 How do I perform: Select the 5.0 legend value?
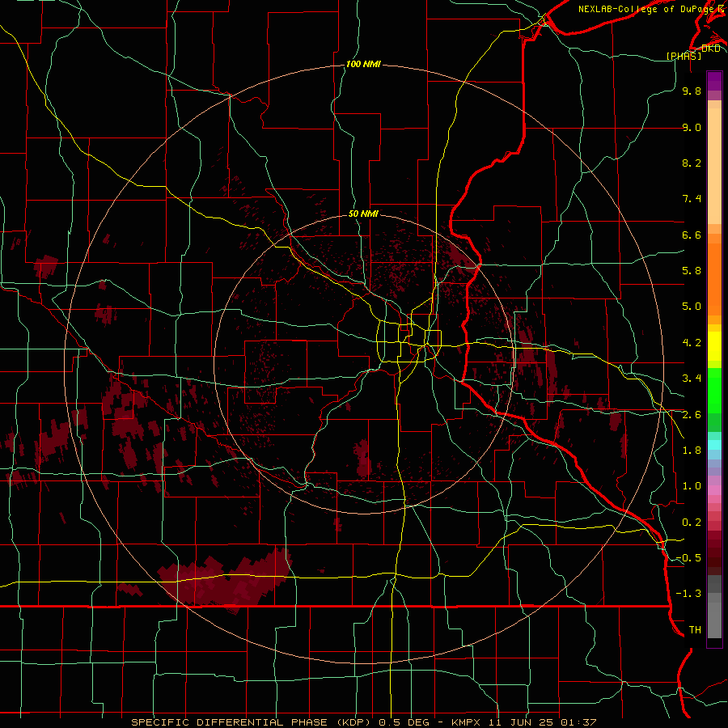tap(692, 307)
